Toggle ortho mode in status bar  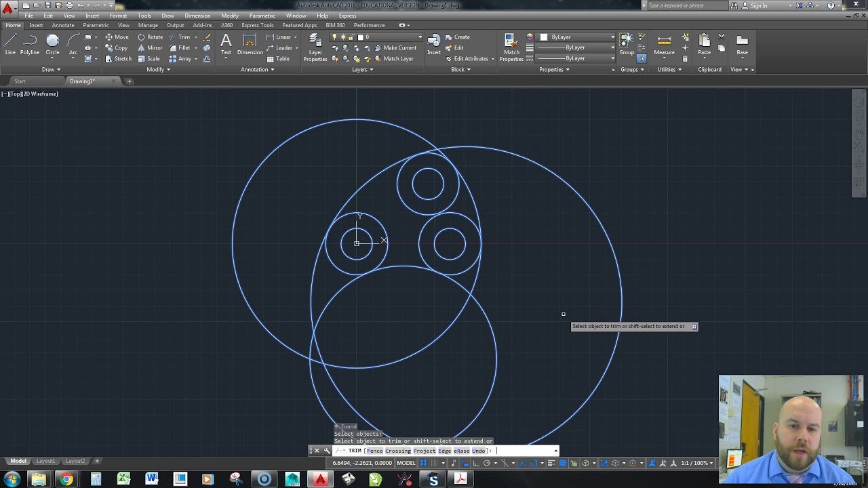475,463
